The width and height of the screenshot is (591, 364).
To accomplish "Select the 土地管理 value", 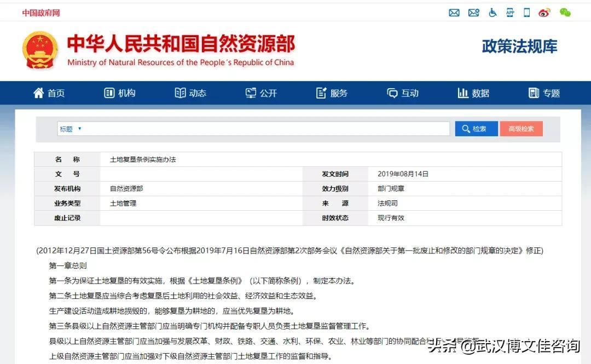I will (x=123, y=203).
